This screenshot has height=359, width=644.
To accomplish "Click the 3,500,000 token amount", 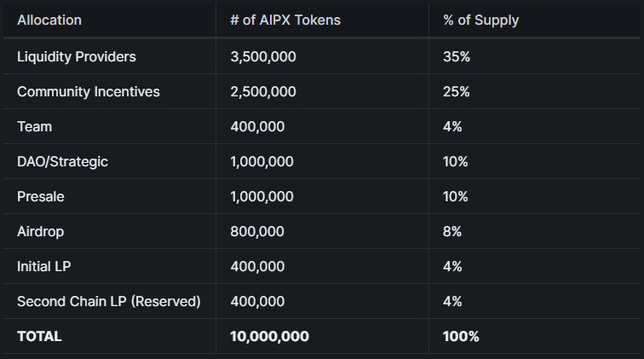I will point(263,57).
